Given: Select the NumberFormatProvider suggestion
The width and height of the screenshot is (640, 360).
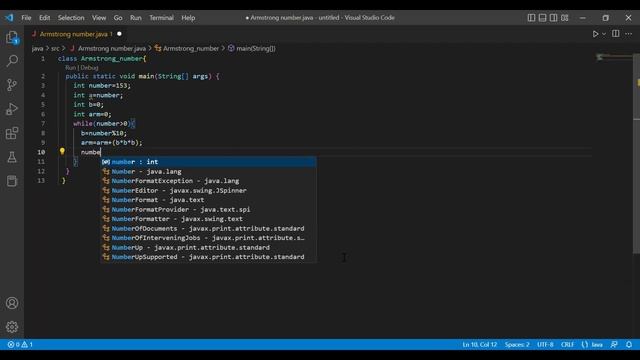Looking at the screenshot, I should (208, 209).
